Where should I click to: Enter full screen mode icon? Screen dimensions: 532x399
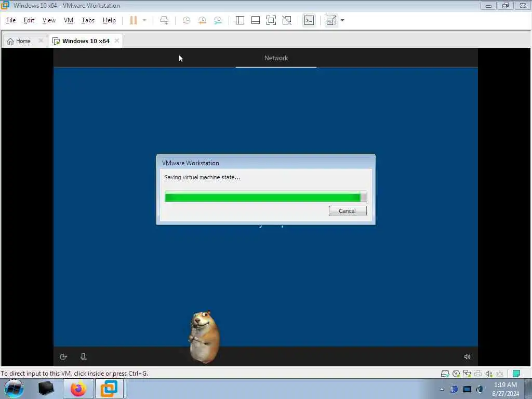coord(271,20)
